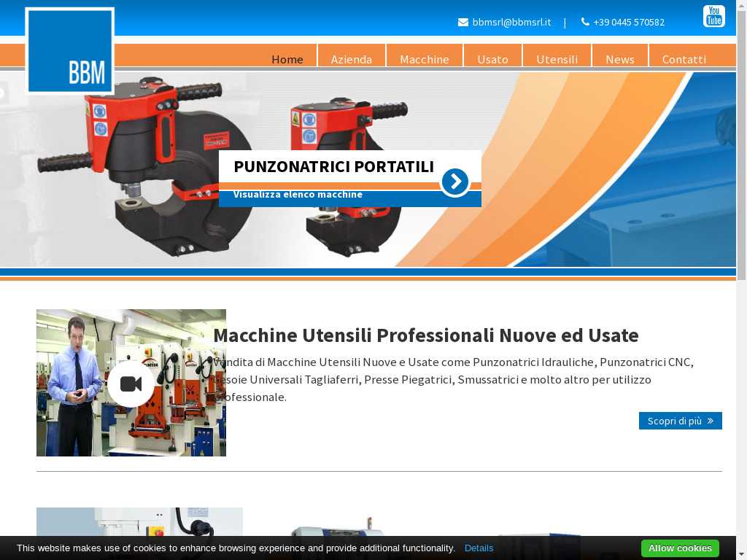Click the BBM logo
The image size is (747, 560).
(70, 51)
